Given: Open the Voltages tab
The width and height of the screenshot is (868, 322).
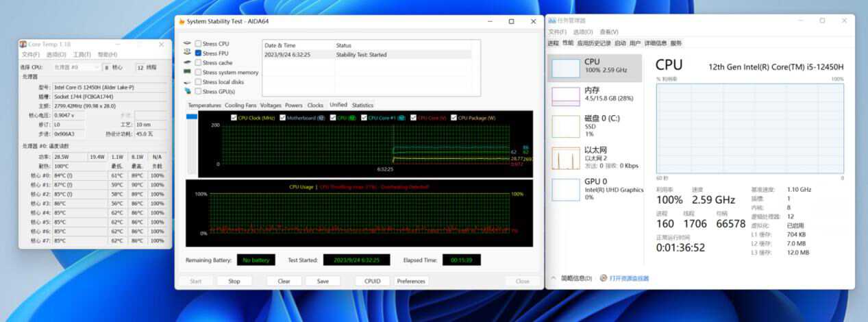Looking at the screenshot, I should tap(271, 105).
